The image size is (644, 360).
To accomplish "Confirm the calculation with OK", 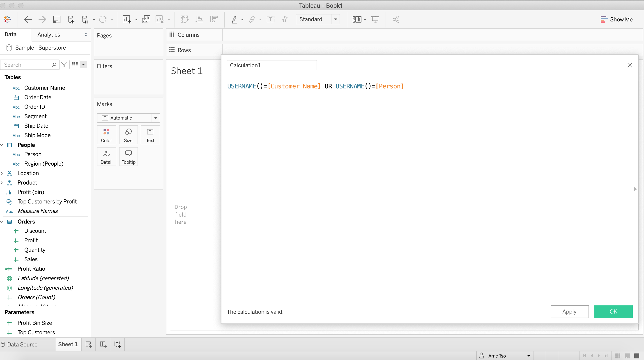I will click(x=613, y=312).
